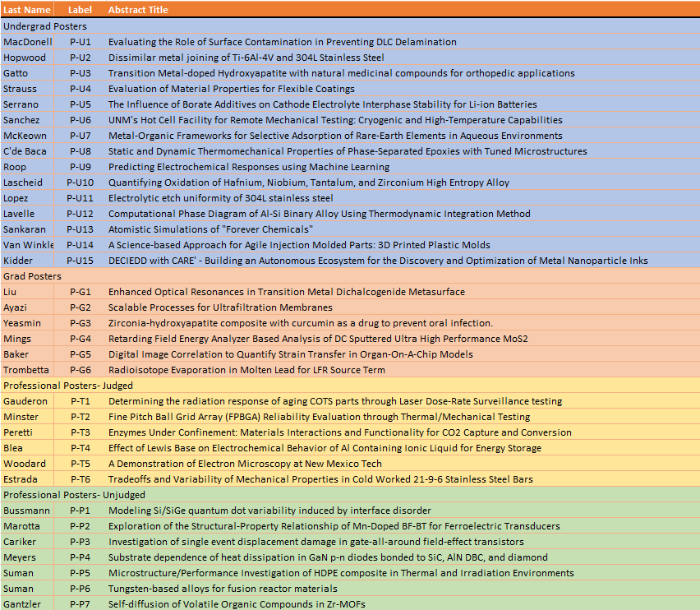Click label cell P-P2
This screenshot has width=700, height=610.
80,526
